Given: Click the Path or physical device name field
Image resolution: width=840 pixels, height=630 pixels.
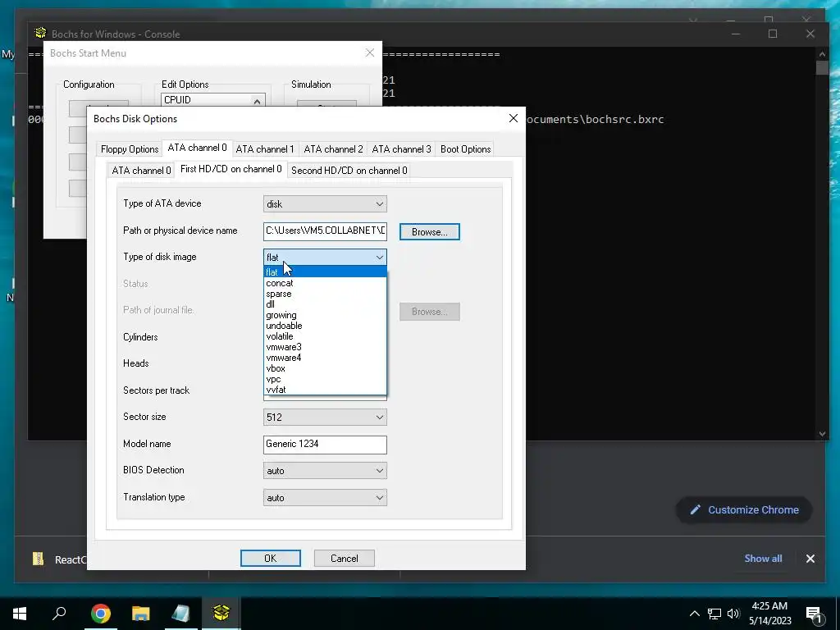Looking at the screenshot, I should [x=325, y=231].
